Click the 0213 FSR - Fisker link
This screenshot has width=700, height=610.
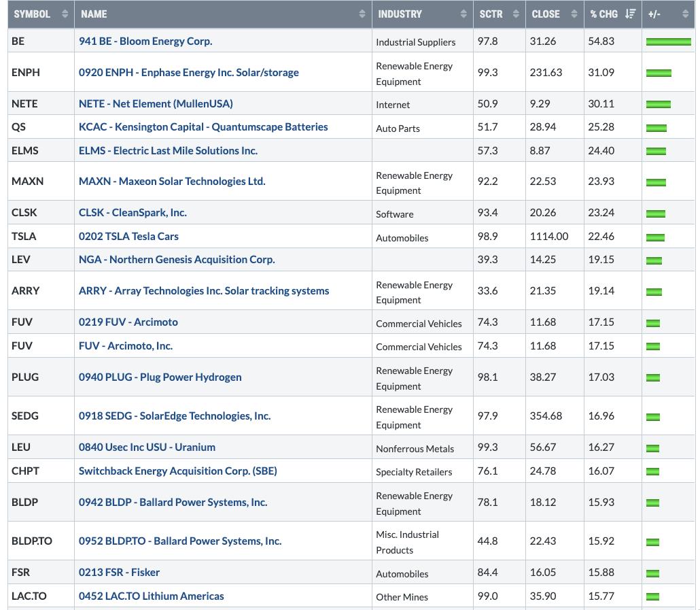click(119, 572)
